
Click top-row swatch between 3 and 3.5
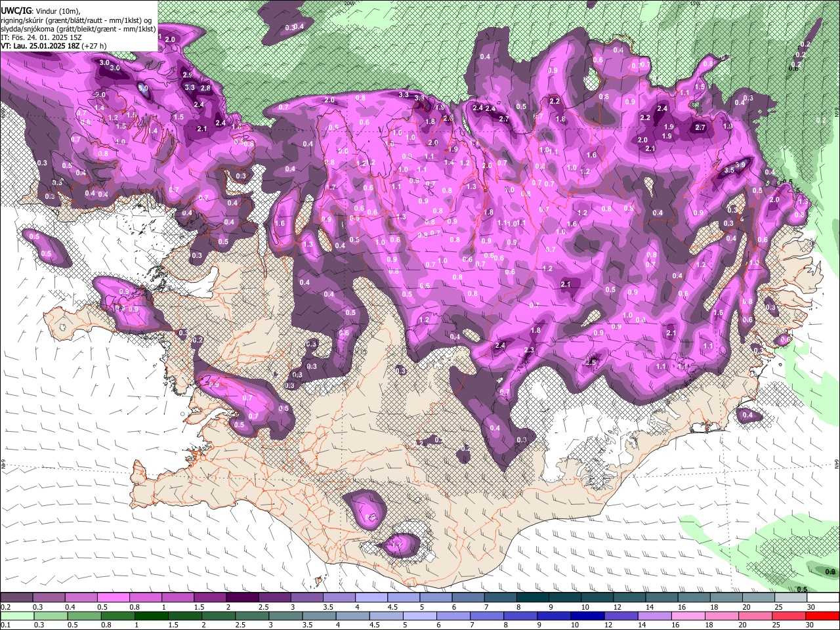click(306, 597)
